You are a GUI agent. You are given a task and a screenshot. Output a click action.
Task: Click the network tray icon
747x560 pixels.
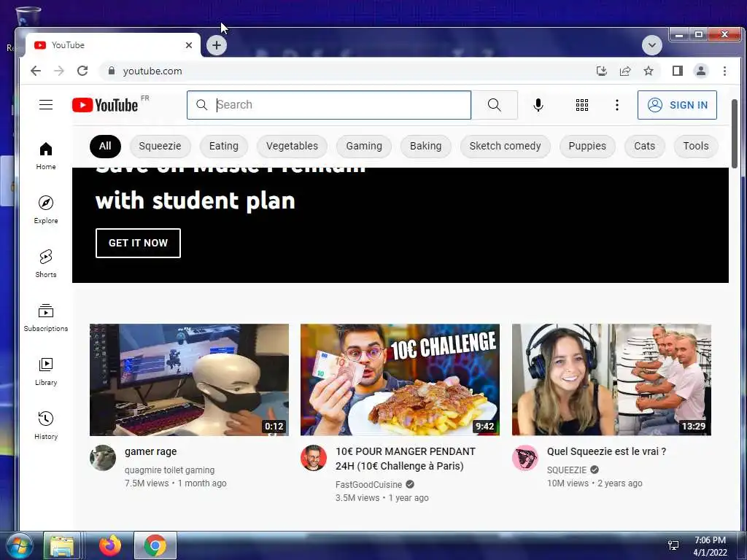click(673, 545)
